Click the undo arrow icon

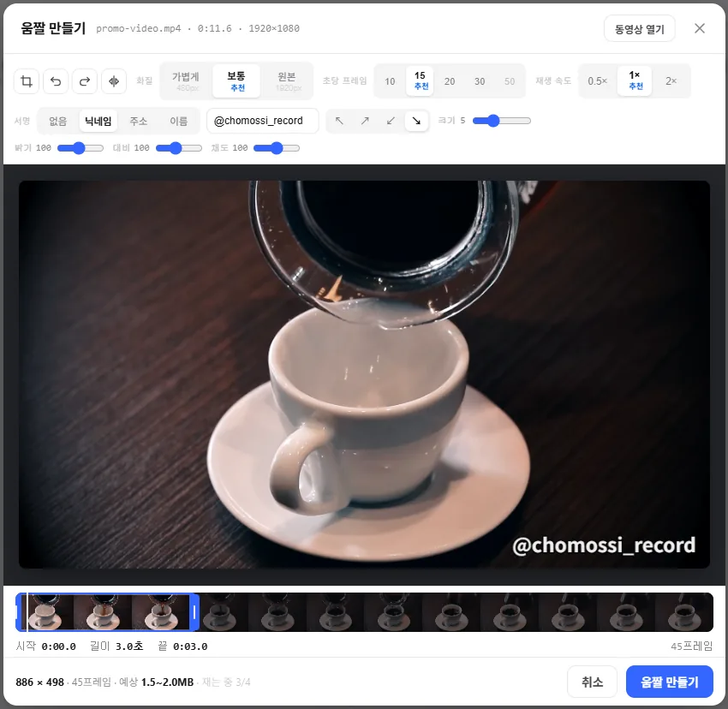coord(56,81)
